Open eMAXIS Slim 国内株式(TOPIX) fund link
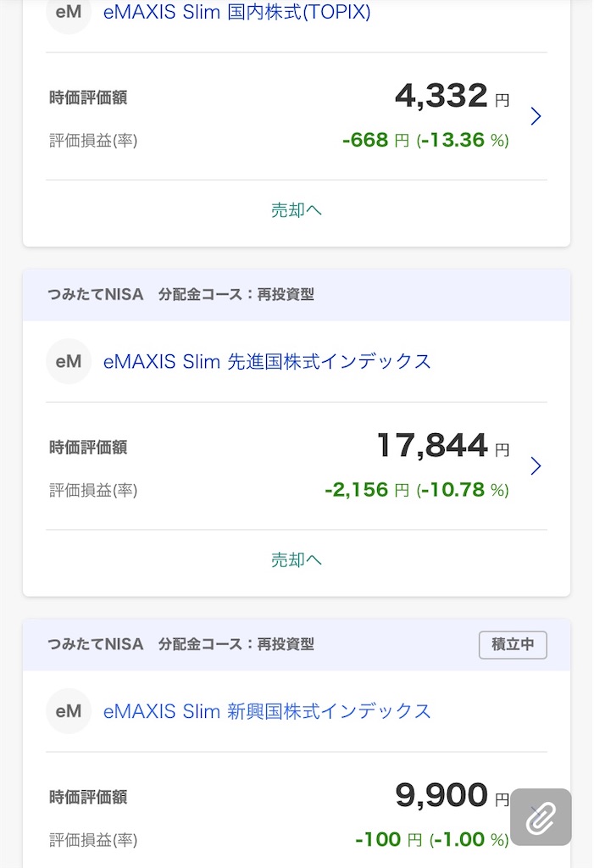594x868 pixels. (237, 12)
